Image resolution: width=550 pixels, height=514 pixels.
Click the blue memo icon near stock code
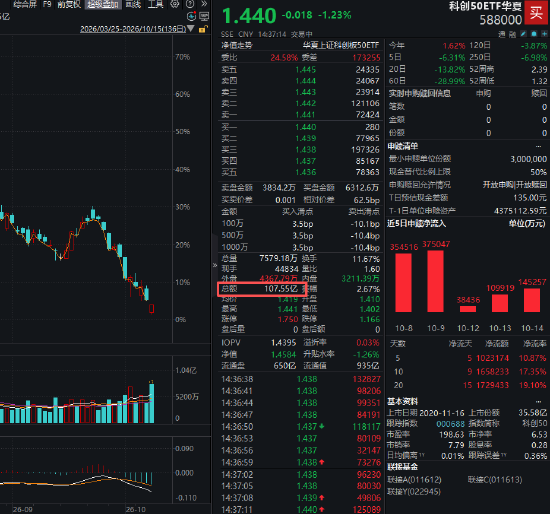pyautogui.click(x=534, y=34)
